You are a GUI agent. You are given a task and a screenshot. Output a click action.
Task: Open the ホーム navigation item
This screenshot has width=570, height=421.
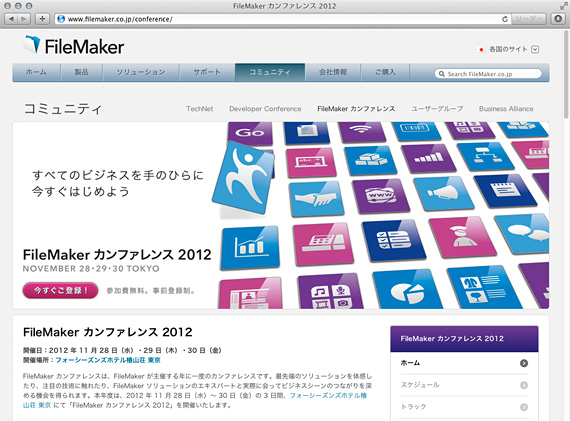36,72
